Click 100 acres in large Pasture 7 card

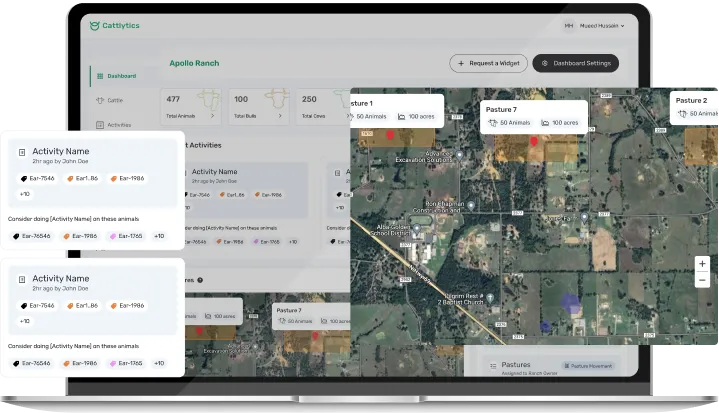(560, 123)
